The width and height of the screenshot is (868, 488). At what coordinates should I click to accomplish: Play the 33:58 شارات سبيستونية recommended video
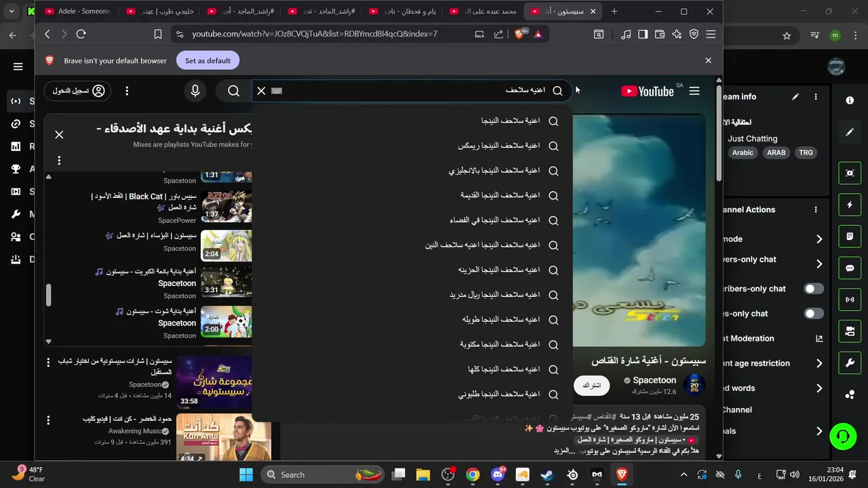(214, 382)
